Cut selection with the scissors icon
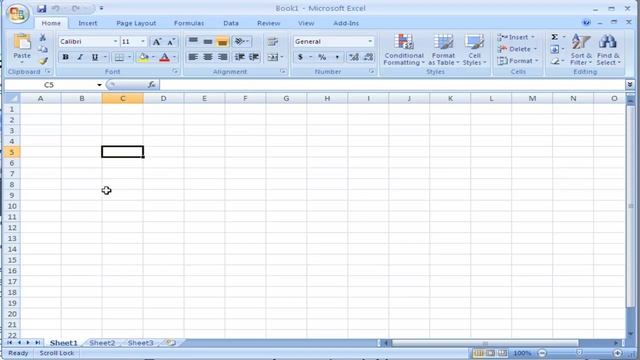The width and height of the screenshot is (640, 360). (42, 38)
